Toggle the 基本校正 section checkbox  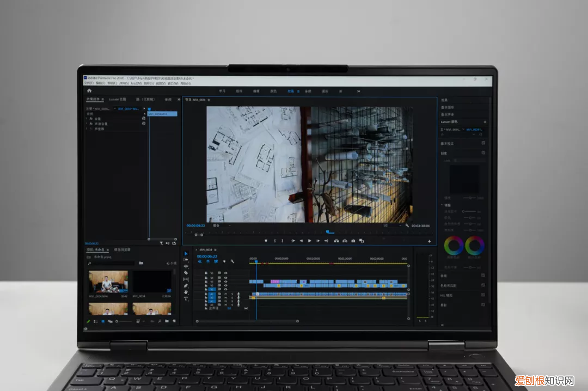coord(483,143)
